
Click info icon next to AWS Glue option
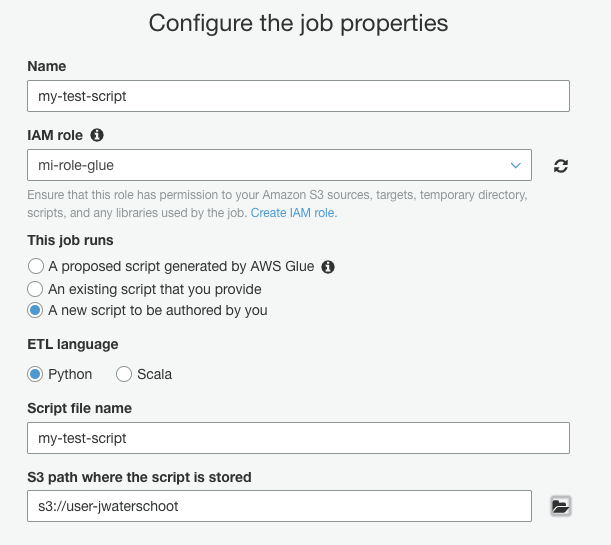(x=328, y=267)
